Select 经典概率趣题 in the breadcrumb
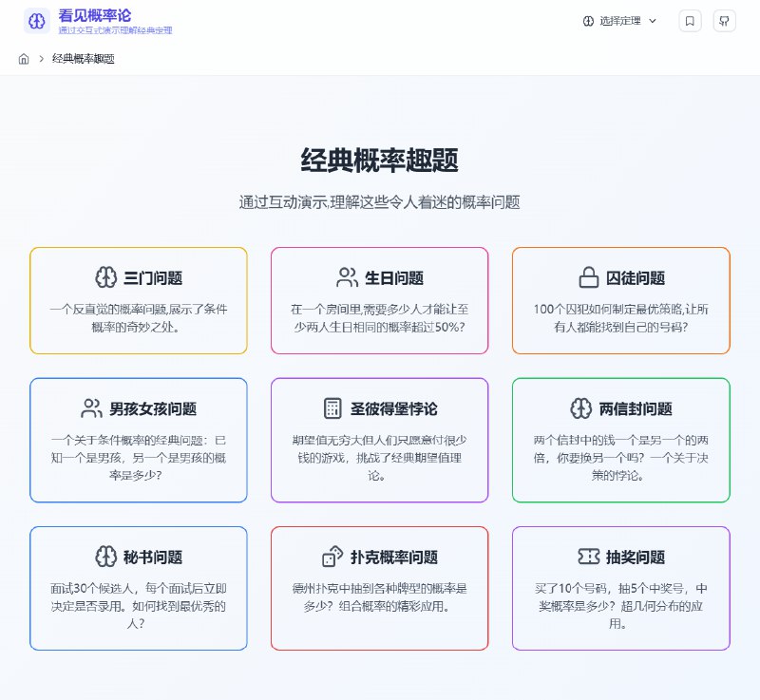Viewport: 760px width, 700px height. click(x=85, y=58)
